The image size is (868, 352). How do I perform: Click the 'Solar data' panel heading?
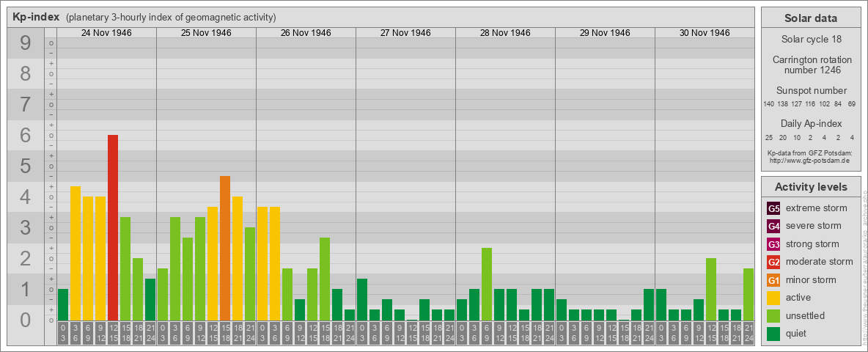pos(810,18)
